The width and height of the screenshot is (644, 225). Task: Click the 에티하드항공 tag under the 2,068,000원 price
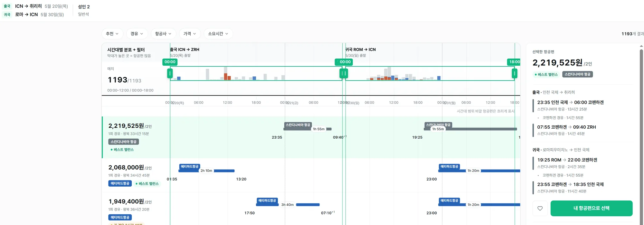(x=120, y=183)
